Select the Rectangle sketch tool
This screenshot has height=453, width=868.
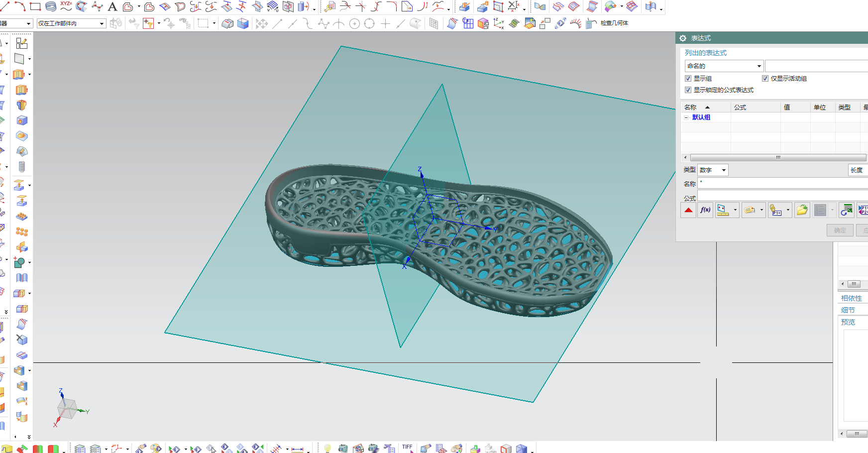(35, 6)
